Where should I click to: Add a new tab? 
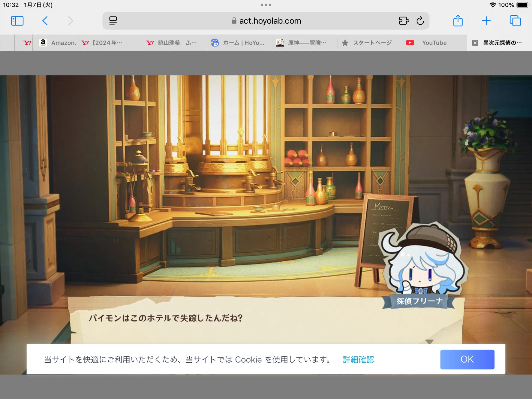tap(486, 21)
